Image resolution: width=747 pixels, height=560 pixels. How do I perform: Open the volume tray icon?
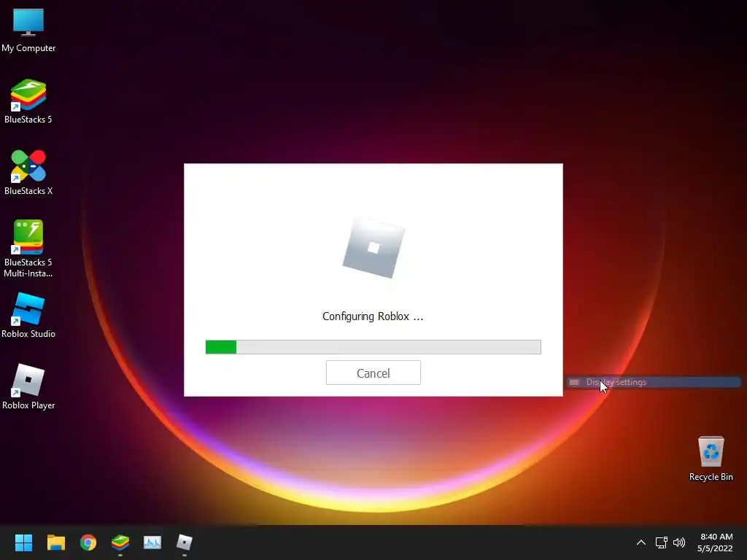coord(679,542)
